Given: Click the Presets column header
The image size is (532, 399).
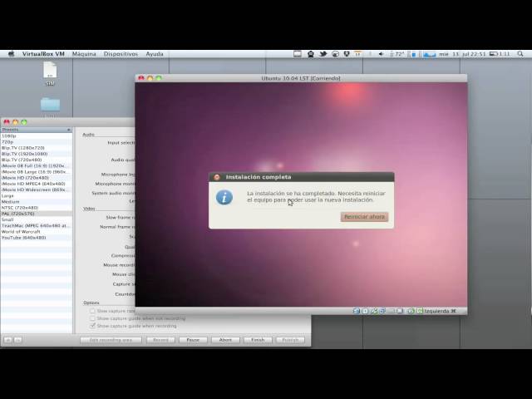Looking at the screenshot, I should pyautogui.click(x=37, y=130).
